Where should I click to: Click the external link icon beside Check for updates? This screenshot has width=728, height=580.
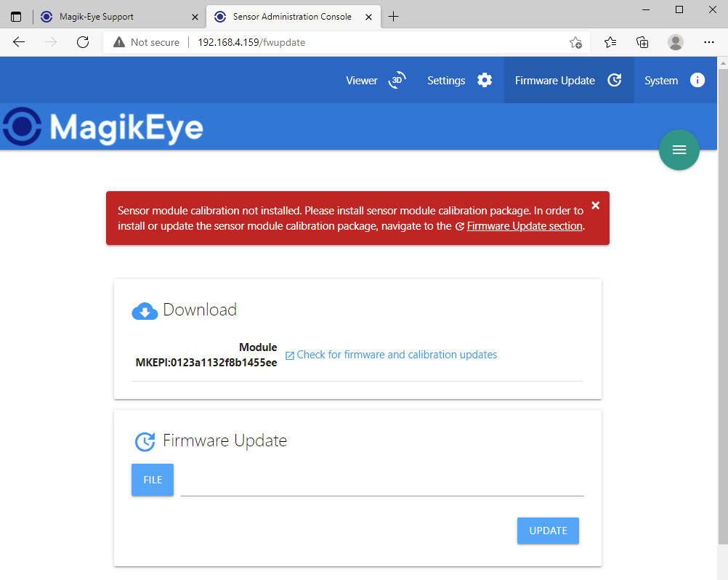tap(290, 355)
